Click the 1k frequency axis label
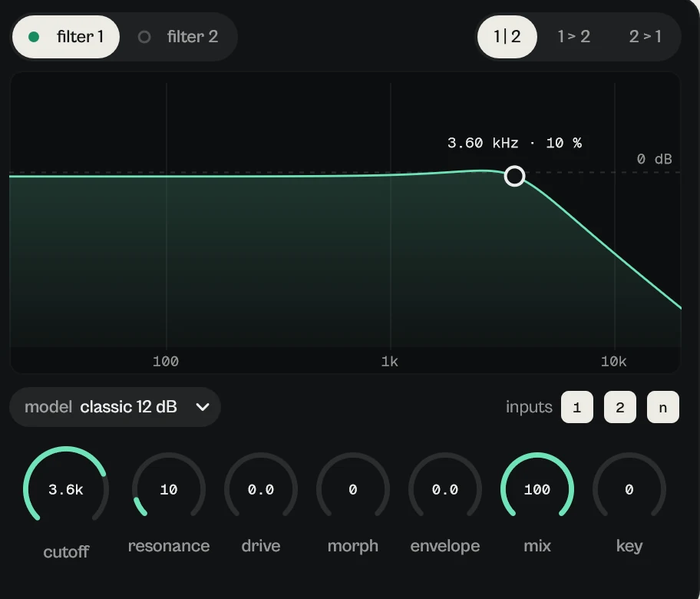 (x=389, y=362)
